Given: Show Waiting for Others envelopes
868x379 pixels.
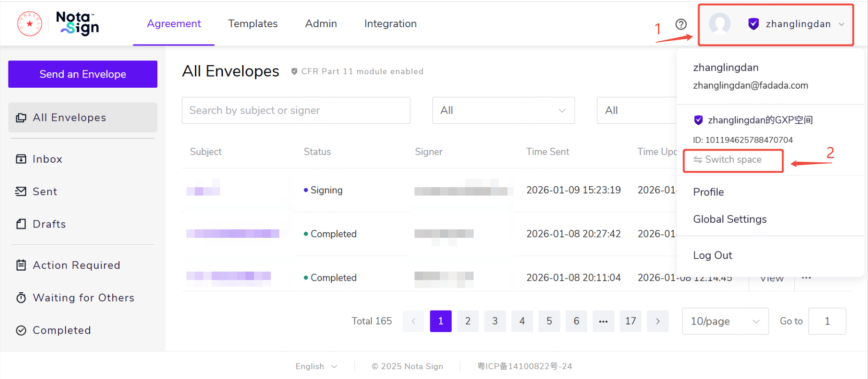Looking at the screenshot, I should [83, 297].
